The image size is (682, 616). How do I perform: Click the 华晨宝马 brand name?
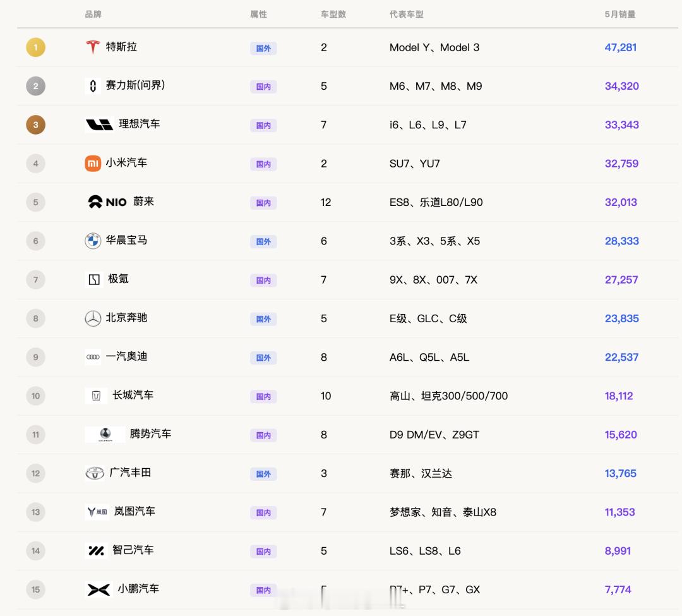pyautogui.click(x=126, y=240)
